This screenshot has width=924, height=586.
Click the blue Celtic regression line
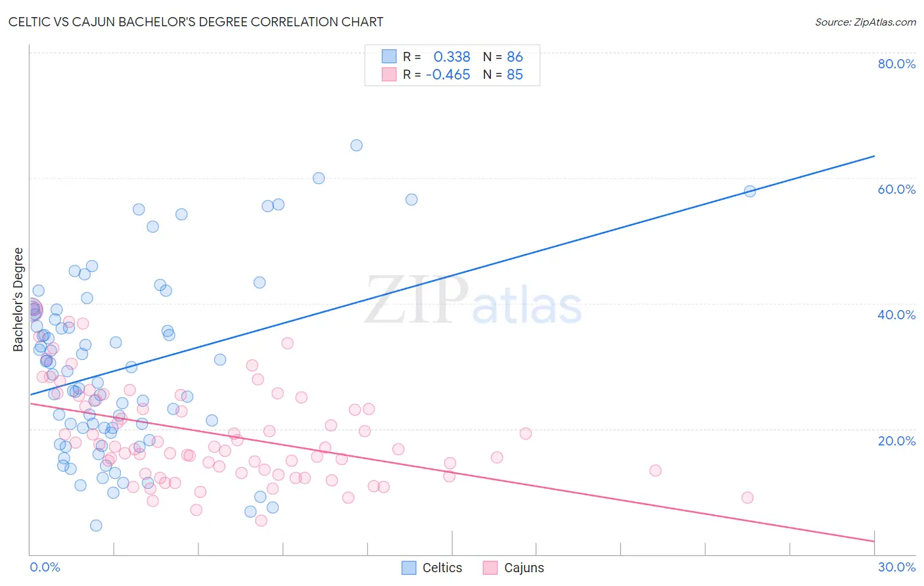coord(452,275)
